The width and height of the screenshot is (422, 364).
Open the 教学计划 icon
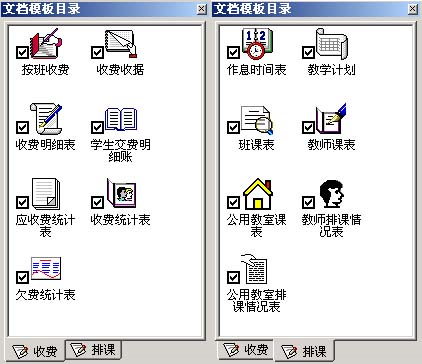pos(332,44)
